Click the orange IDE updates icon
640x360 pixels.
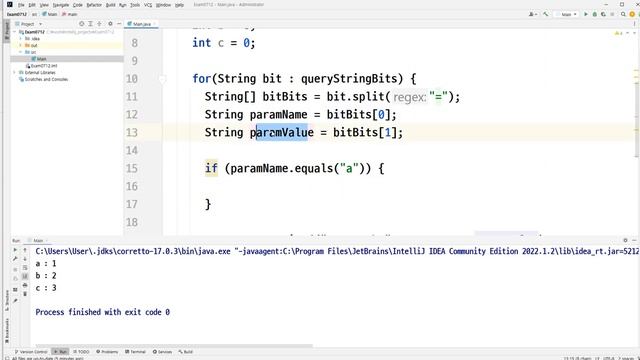point(632,14)
